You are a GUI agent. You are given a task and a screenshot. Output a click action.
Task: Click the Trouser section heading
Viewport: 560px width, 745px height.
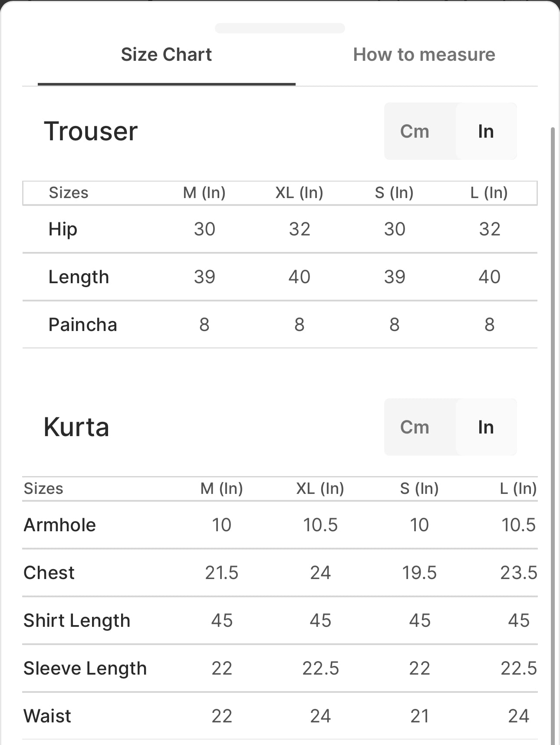coord(91,131)
